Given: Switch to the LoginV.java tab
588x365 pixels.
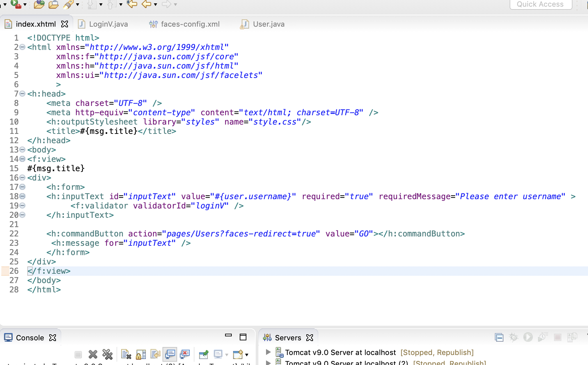Looking at the screenshot, I should [103, 24].
